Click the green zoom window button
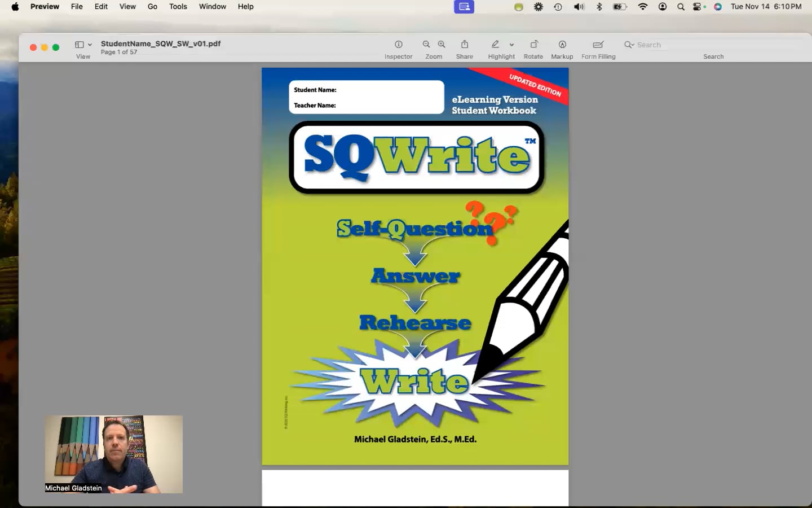812x508 pixels. (56, 47)
